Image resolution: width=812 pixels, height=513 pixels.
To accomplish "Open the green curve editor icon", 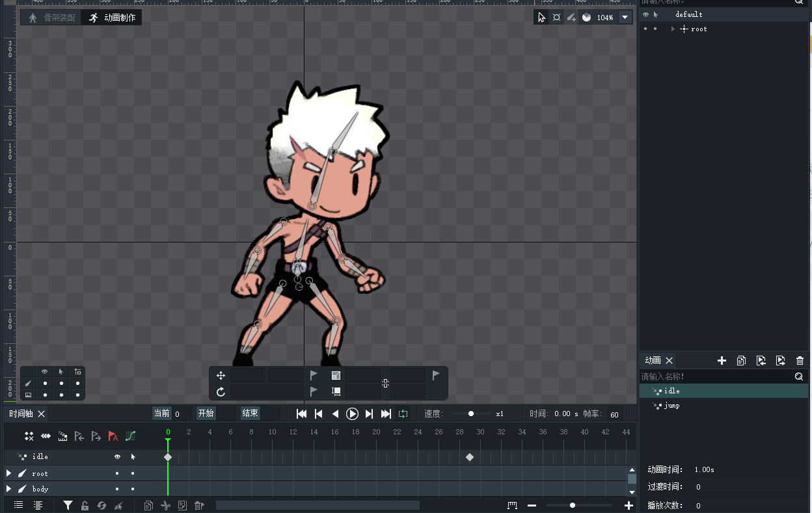I will (130, 436).
